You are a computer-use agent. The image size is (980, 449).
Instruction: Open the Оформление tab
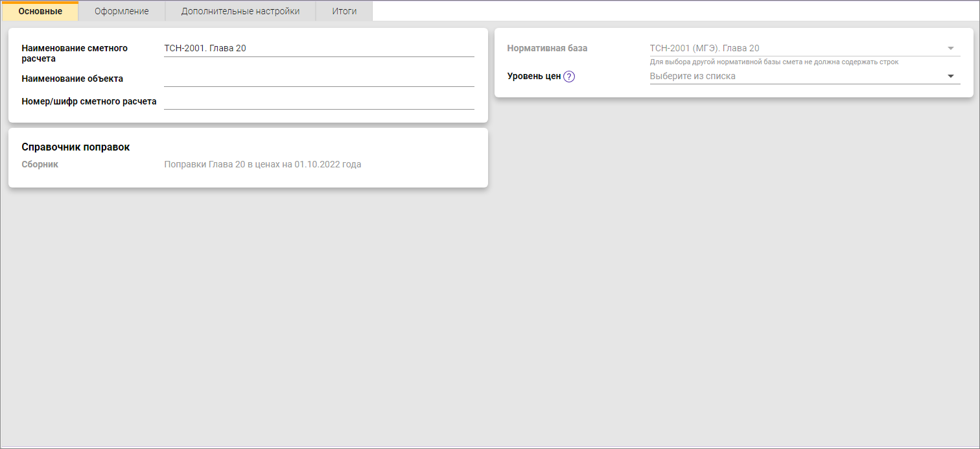click(x=121, y=11)
